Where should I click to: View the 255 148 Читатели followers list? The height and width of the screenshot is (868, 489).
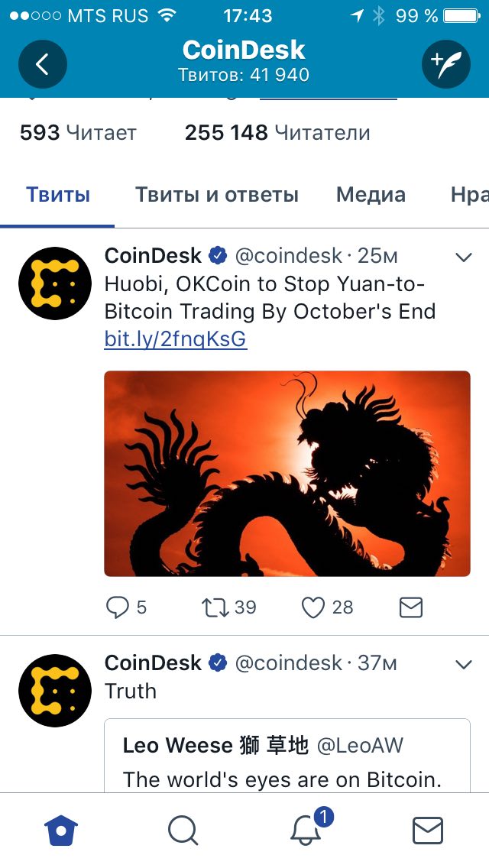pyautogui.click(x=277, y=133)
